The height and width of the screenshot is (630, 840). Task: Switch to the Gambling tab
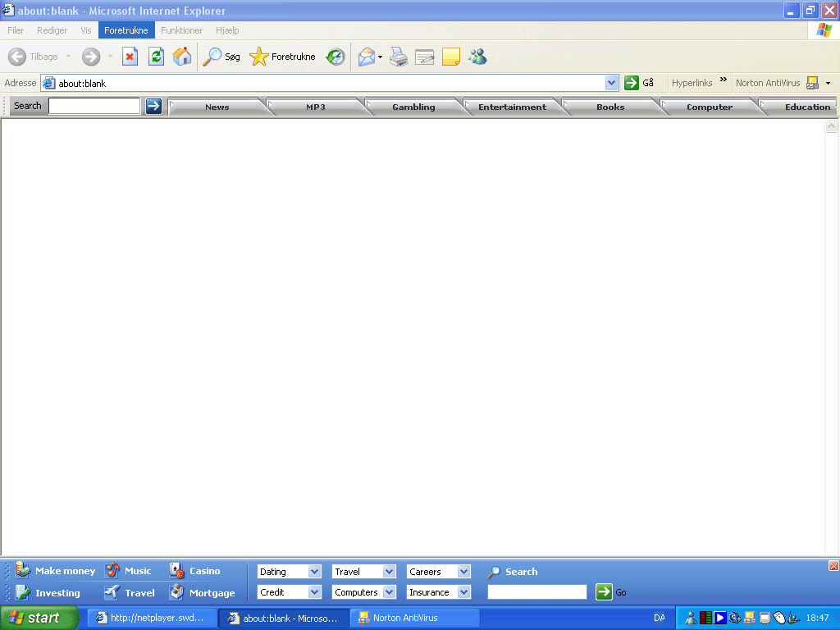point(413,107)
